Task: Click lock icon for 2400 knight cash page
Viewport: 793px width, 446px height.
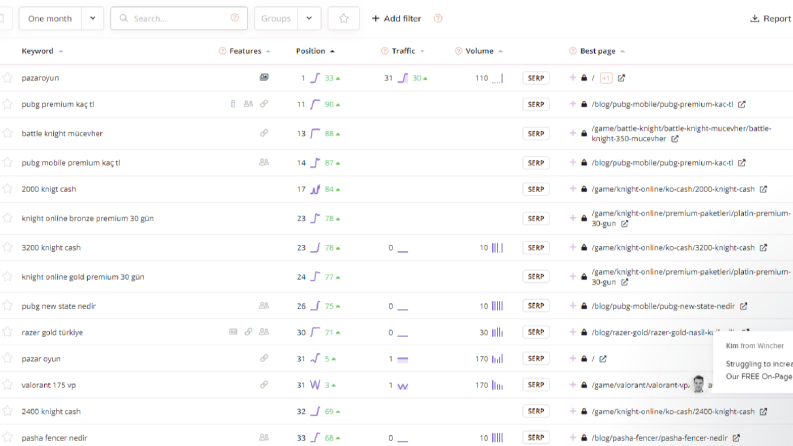Action: pyautogui.click(x=584, y=411)
